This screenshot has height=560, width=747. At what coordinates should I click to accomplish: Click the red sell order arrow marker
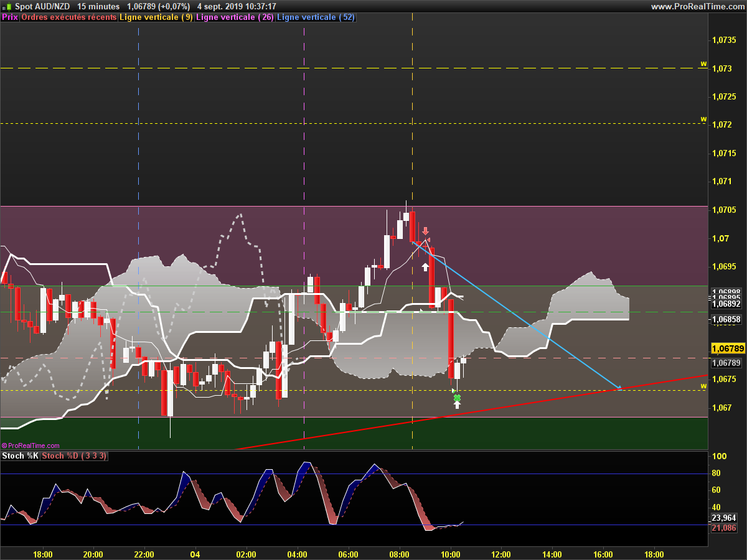425,231
